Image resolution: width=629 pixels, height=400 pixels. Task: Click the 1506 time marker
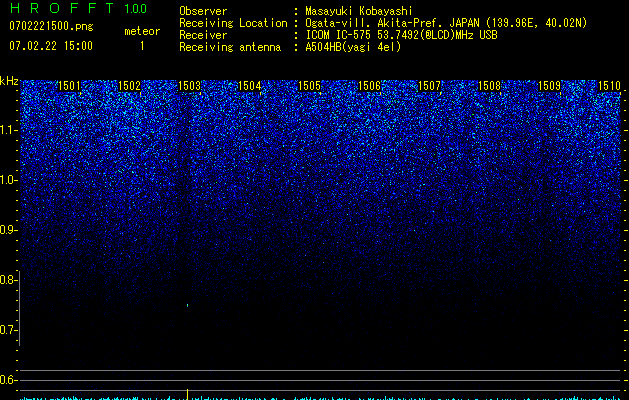(369, 86)
